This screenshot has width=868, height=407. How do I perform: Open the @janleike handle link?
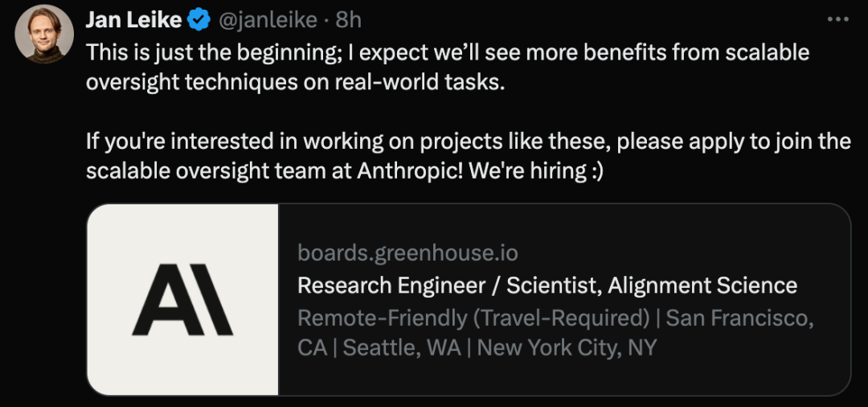point(268,20)
